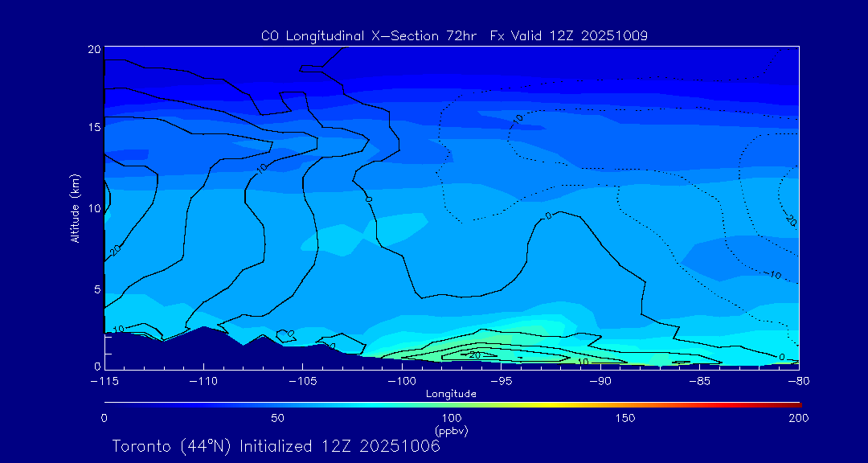Click the color bar's 50 value label
The image size is (868, 463).
pyautogui.click(x=277, y=418)
